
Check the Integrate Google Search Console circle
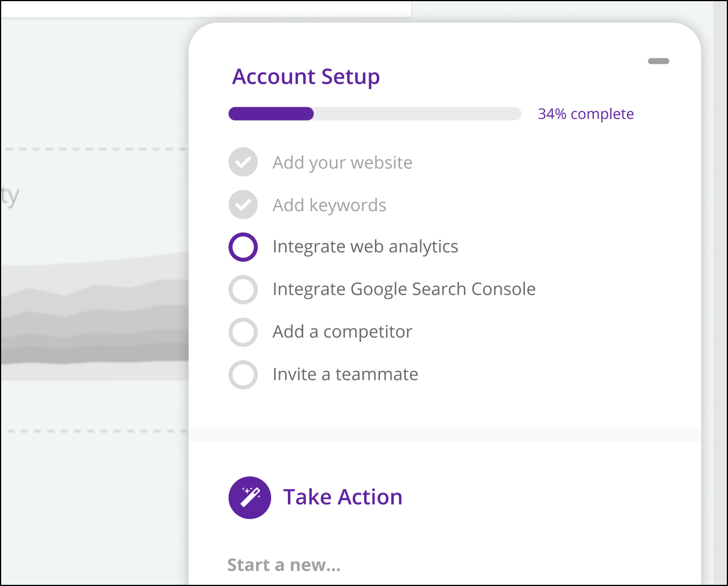pos(243,290)
